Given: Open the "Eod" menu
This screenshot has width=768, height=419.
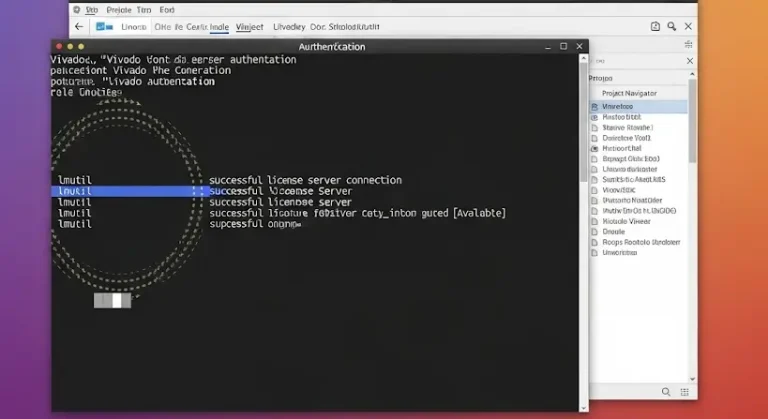Looking at the screenshot, I should click(167, 10).
